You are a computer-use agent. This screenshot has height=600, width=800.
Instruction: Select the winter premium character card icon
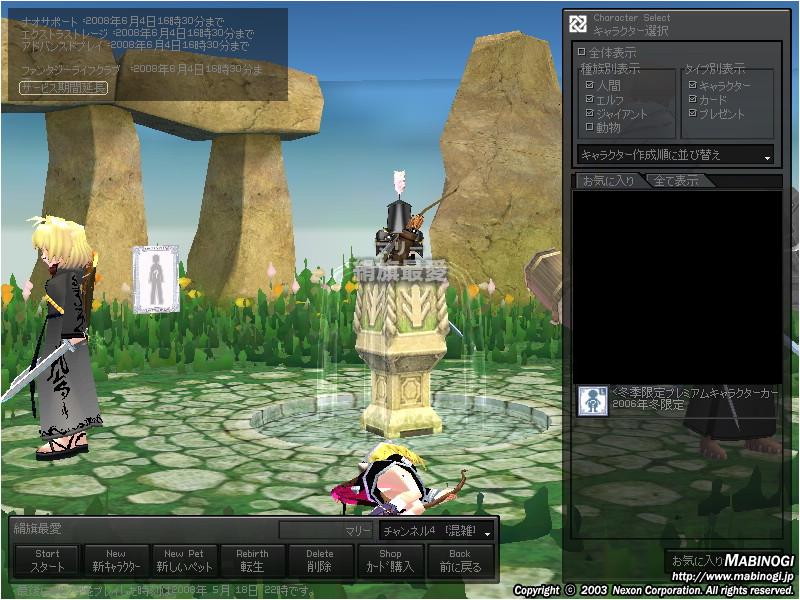(x=593, y=401)
